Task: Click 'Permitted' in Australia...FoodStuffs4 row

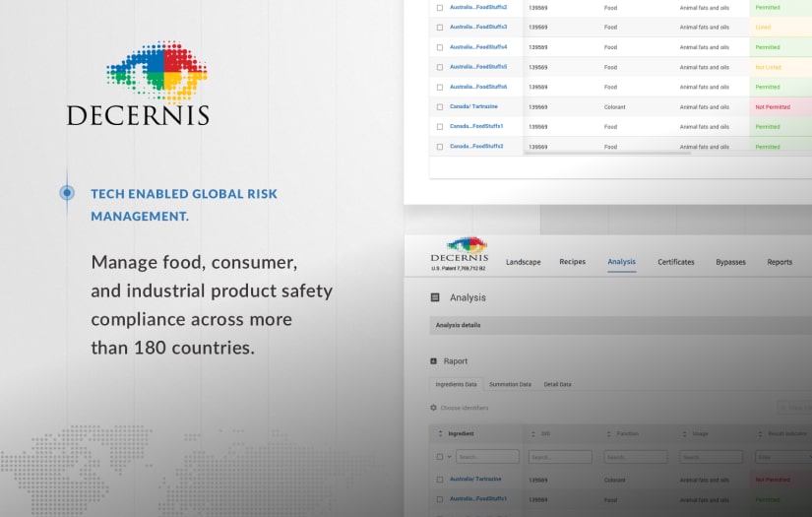Action: 768,47
